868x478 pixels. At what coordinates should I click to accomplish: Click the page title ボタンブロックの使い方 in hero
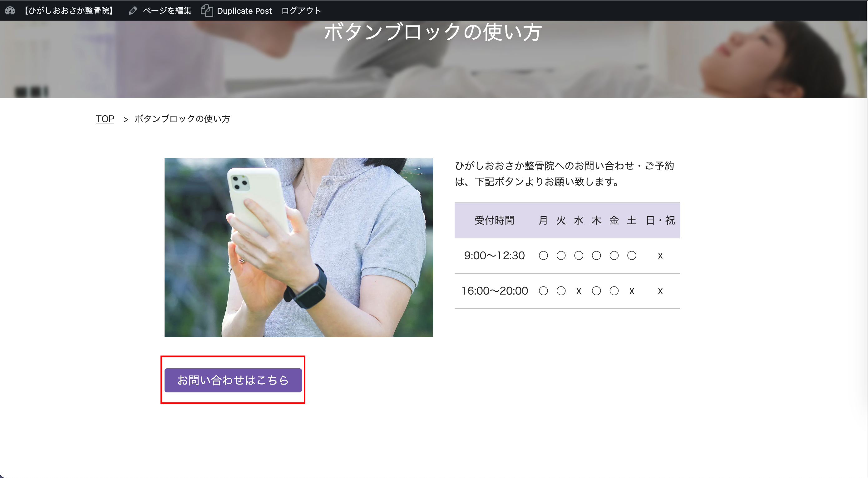(433, 32)
